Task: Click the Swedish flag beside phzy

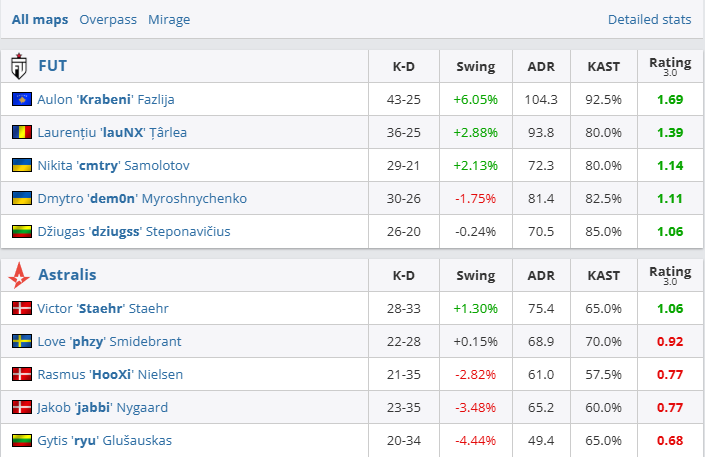Action: 21,341
